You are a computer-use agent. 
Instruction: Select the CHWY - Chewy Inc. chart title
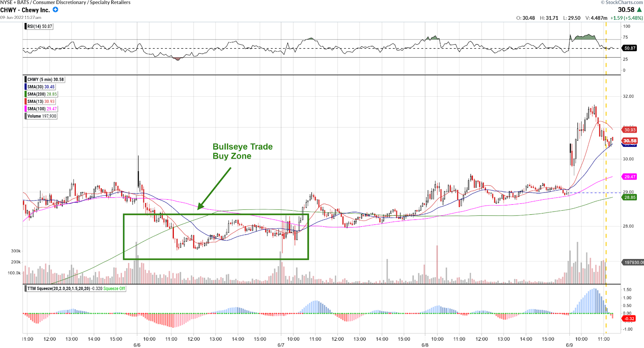click(x=25, y=10)
